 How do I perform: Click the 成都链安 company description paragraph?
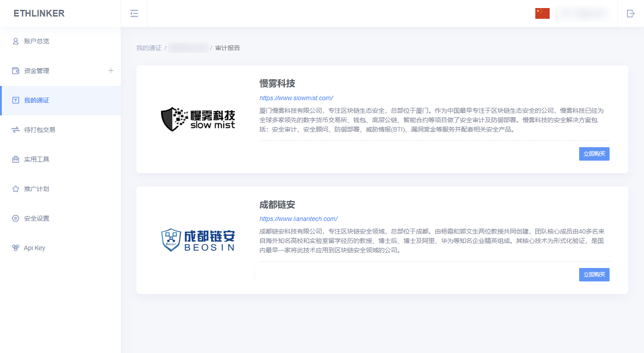(x=432, y=241)
